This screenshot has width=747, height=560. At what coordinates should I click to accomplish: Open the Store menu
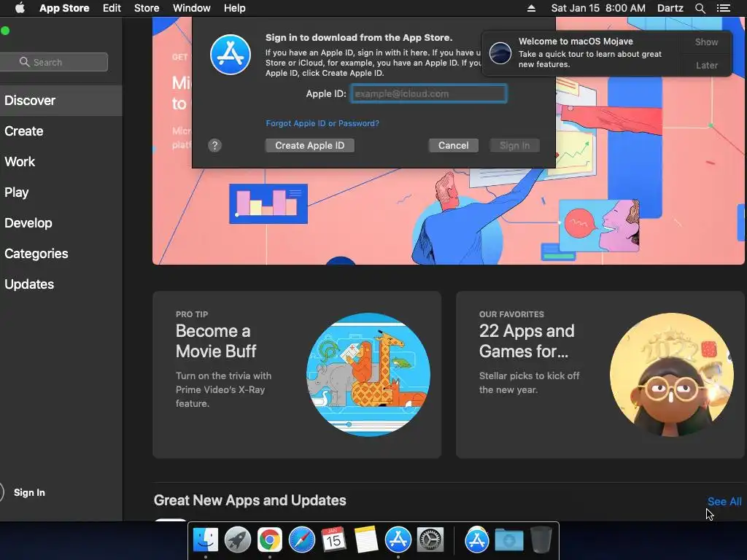(x=147, y=8)
